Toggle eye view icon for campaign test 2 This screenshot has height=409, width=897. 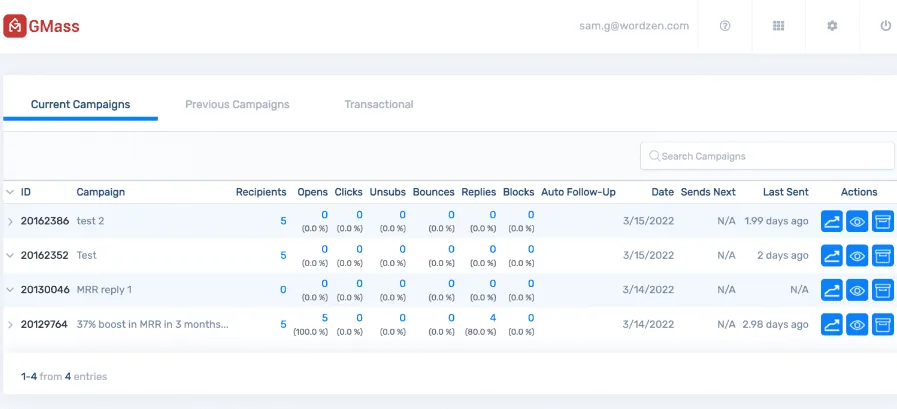click(857, 221)
